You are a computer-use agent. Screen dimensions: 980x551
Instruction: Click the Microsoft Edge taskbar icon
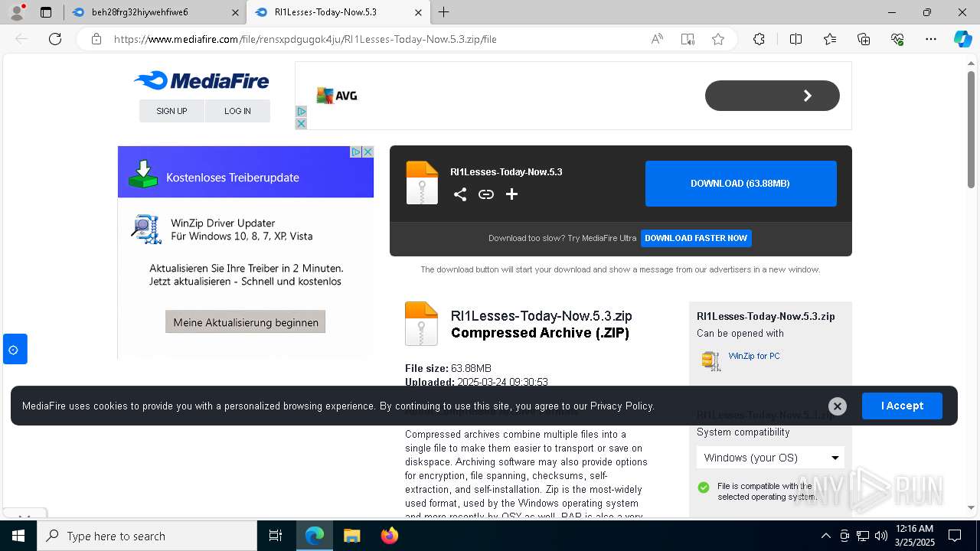[x=314, y=536]
